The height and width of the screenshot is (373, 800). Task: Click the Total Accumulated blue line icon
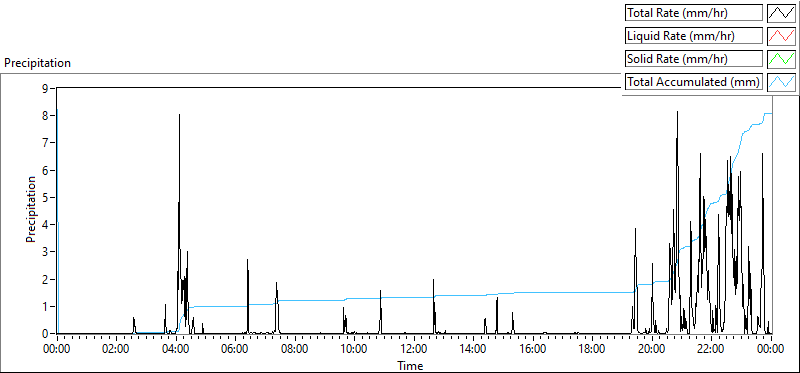click(x=781, y=82)
